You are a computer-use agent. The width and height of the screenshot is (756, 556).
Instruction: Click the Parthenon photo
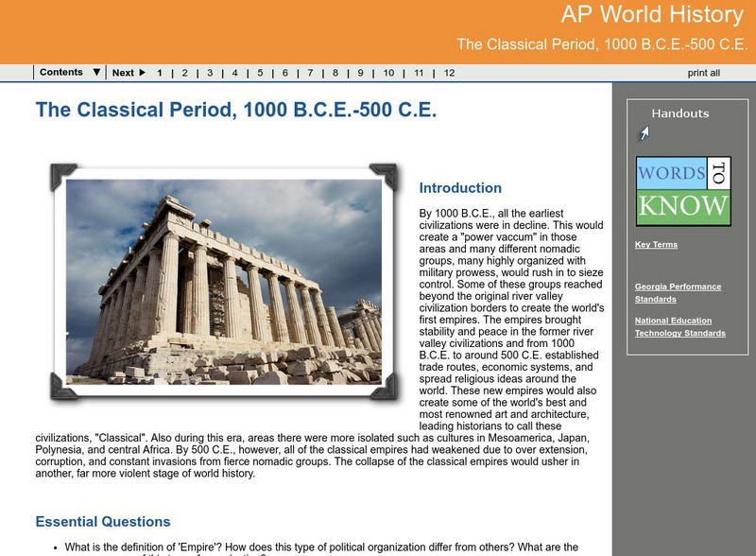224,282
